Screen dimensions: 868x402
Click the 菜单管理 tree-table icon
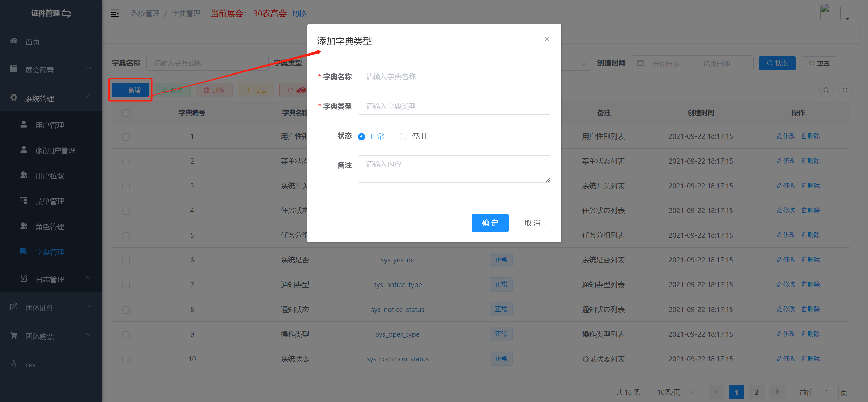pos(24,200)
